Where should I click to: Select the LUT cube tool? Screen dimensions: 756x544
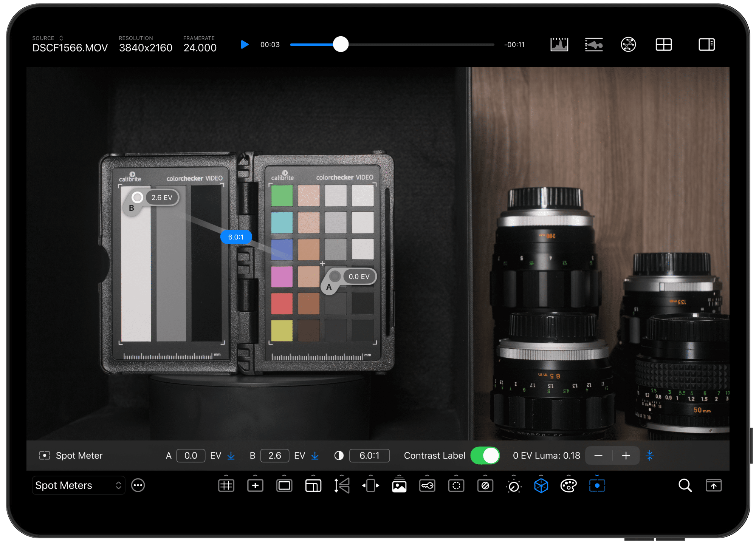click(541, 485)
